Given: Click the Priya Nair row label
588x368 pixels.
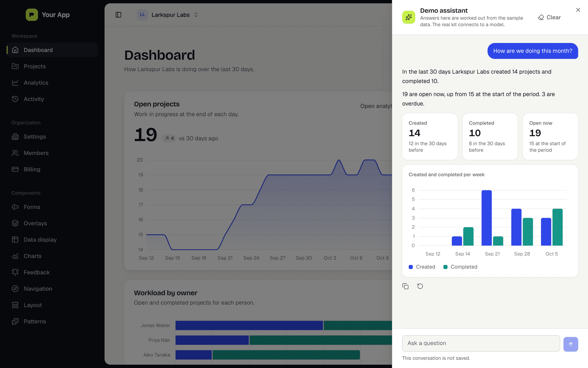Looking at the screenshot, I should click(x=159, y=340).
